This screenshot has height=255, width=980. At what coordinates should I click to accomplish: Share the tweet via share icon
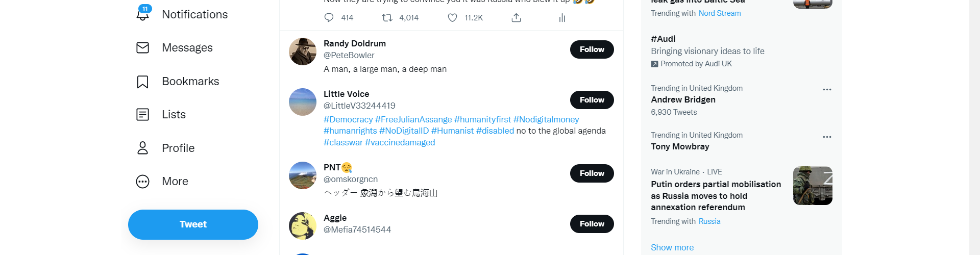516,18
